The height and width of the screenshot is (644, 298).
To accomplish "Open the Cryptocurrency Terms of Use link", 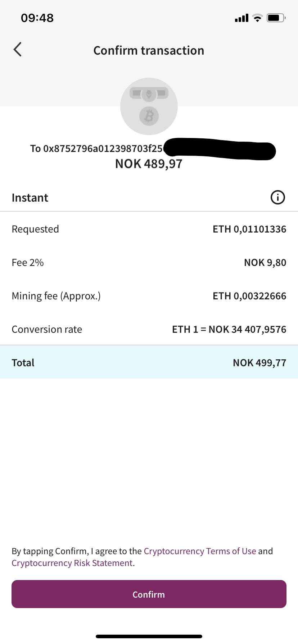I will (x=200, y=551).
